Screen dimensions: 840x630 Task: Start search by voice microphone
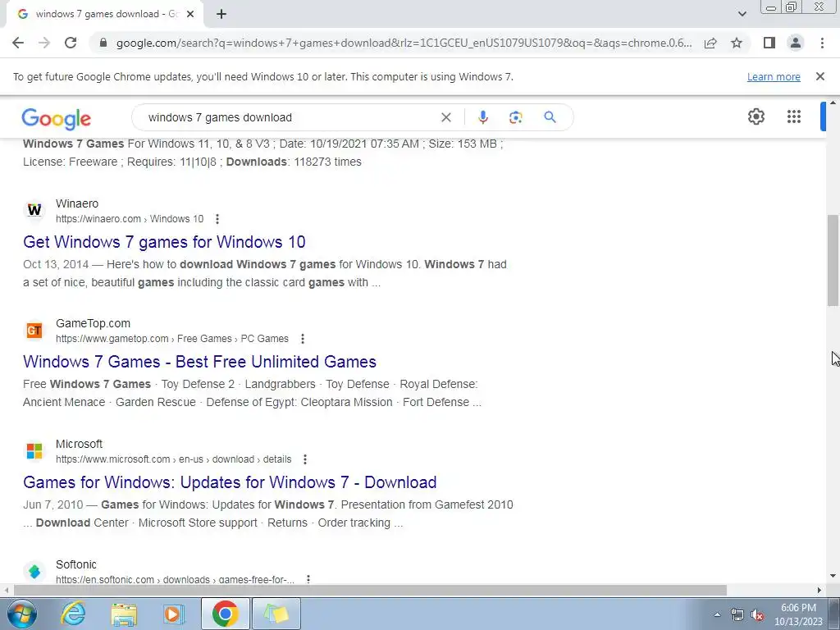[482, 117]
